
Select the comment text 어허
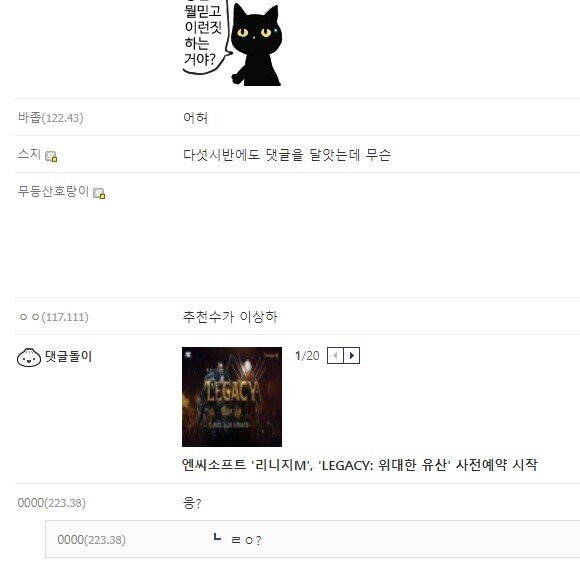pos(196,118)
